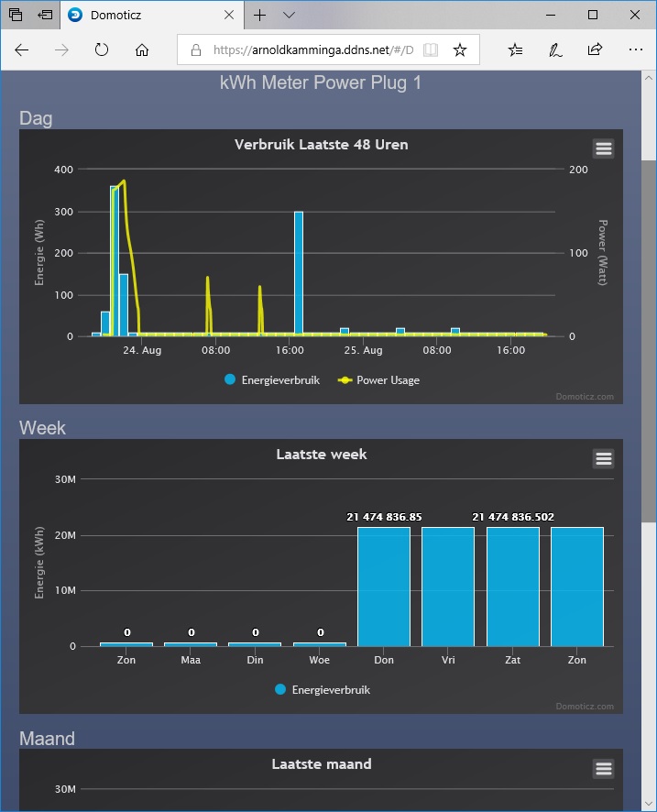Image resolution: width=657 pixels, height=812 pixels.
Task: Click the share page icon
Action: pos(595,49)
